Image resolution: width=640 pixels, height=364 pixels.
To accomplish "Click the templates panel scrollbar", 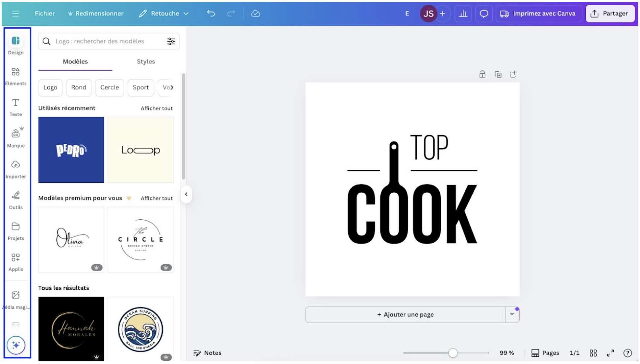I will pos(183,126).
